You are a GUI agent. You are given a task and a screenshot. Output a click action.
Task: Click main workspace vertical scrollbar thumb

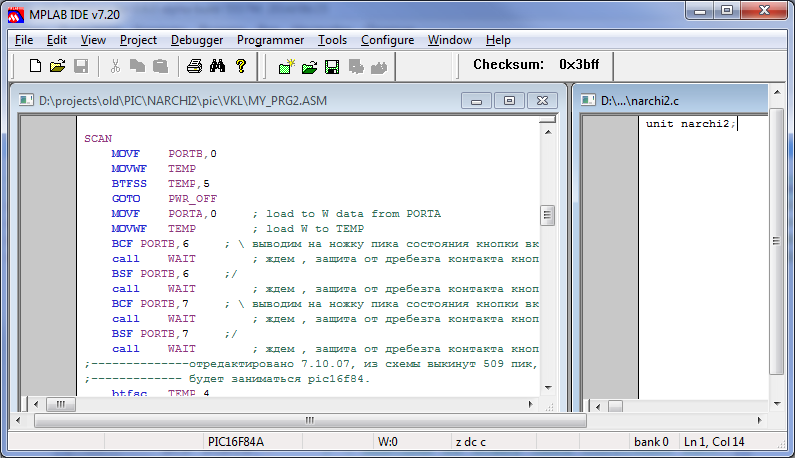776,241
